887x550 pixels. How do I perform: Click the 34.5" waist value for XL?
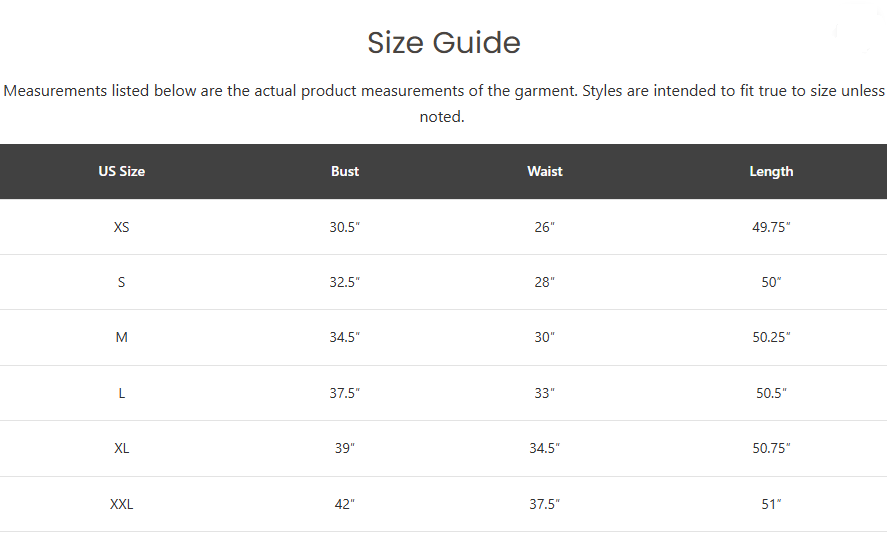545,448
